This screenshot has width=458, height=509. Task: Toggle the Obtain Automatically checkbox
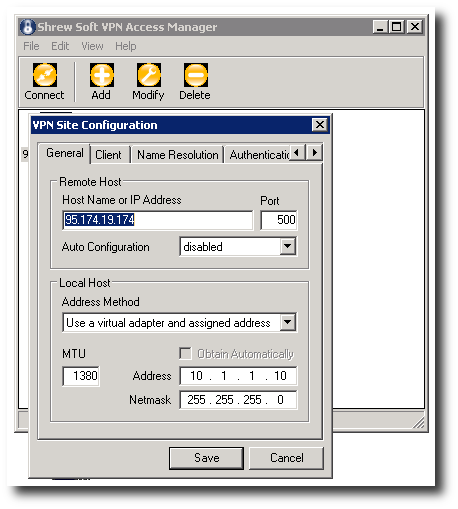pos(185,353)
